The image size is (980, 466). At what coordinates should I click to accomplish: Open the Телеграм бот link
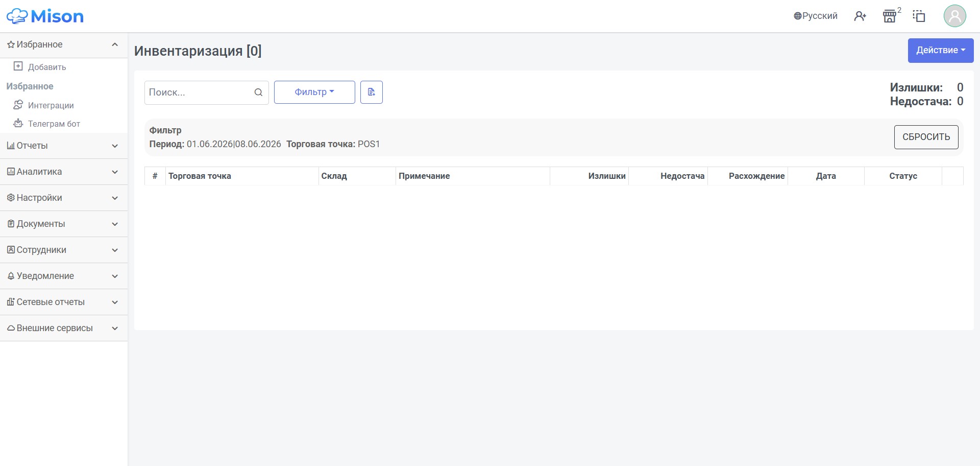54,124
